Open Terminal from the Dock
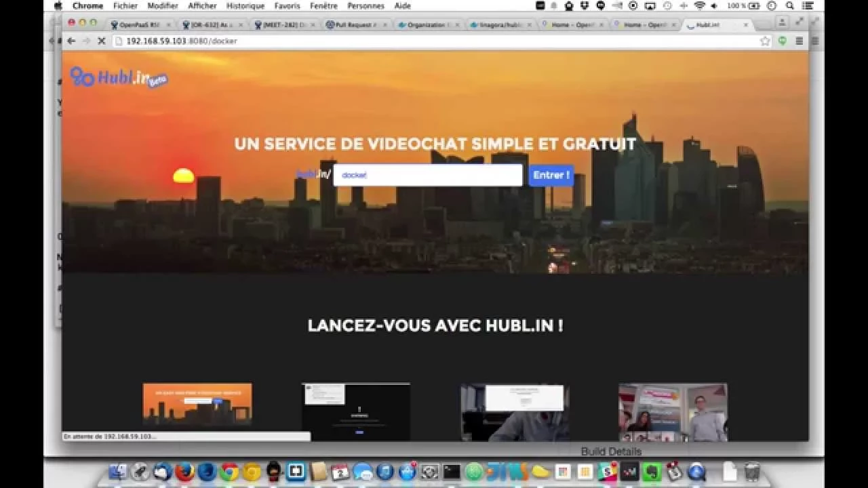 (x=452, y=472)
